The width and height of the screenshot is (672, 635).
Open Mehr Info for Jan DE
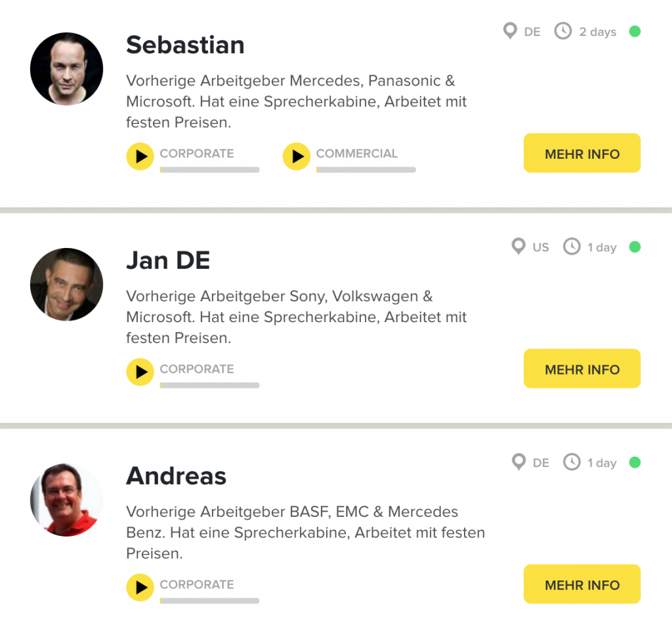pos(582,369)
